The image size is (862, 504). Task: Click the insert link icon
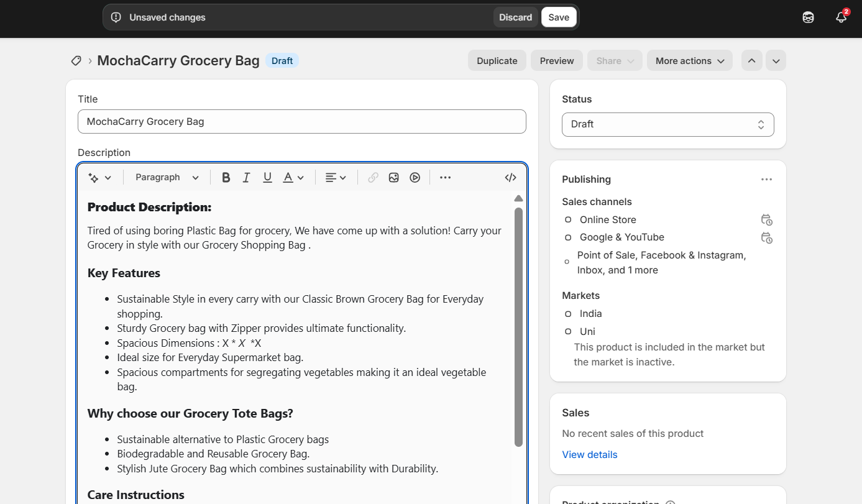[x=373, y=177]
